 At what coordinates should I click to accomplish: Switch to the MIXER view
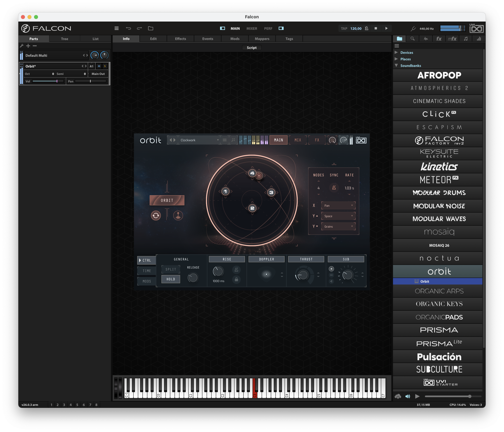(252, 29)
